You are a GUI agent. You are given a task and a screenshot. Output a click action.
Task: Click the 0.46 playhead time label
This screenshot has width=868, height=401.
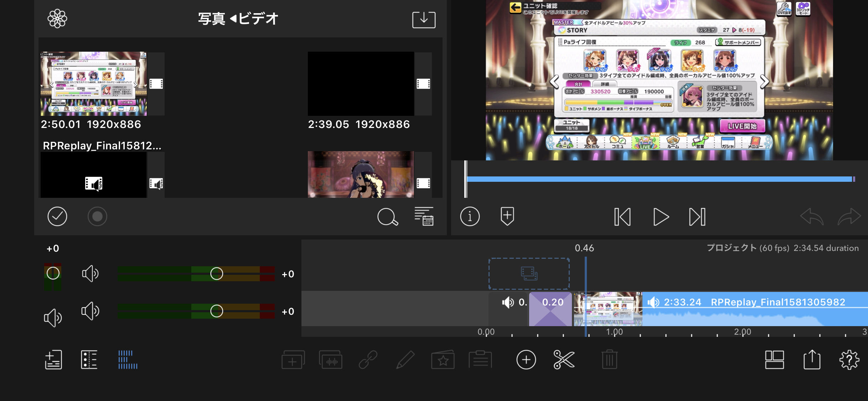(584, 248)
